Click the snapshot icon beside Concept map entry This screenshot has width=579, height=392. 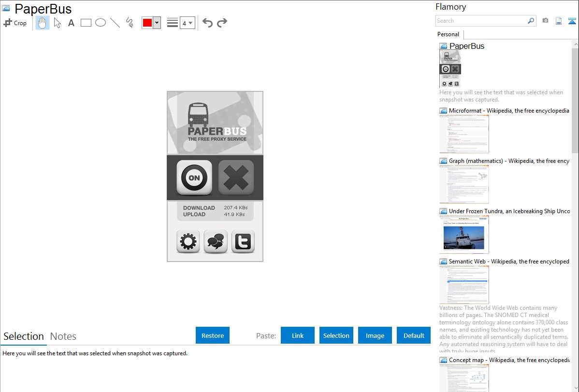click(x=444, y=360)
